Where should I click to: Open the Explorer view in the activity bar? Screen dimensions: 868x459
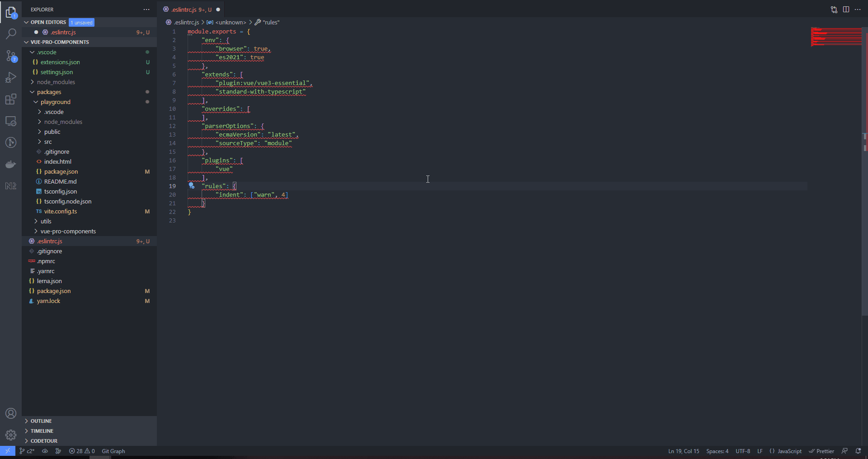coord(11,12)
